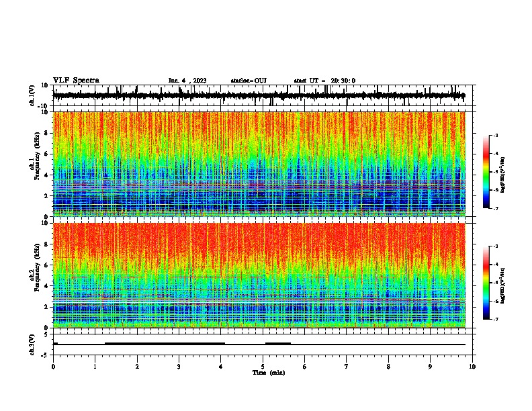532x411 pixels.
Task: Click the time axis tick label "0"
Action: click(53, 366)
